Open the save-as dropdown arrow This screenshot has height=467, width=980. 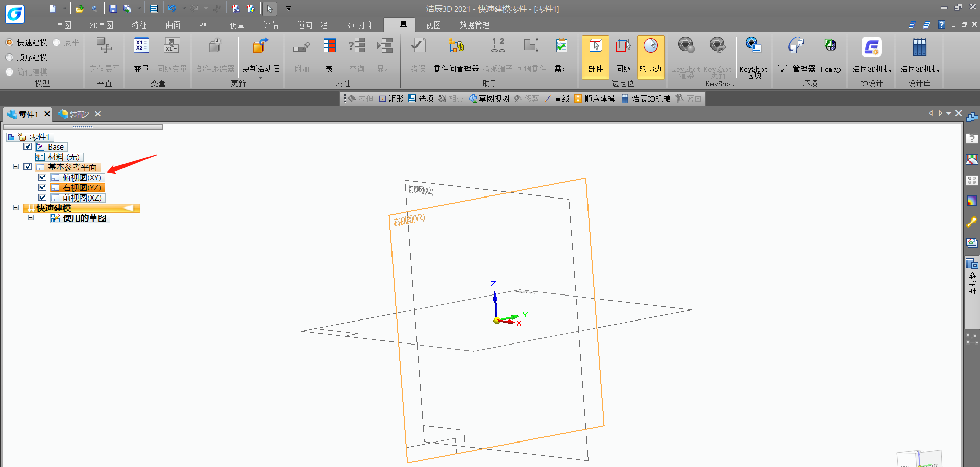coord(139,8)
